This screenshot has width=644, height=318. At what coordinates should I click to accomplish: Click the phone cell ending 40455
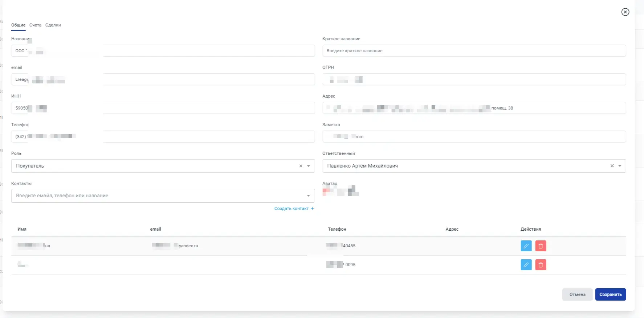[x=341, y=246]
